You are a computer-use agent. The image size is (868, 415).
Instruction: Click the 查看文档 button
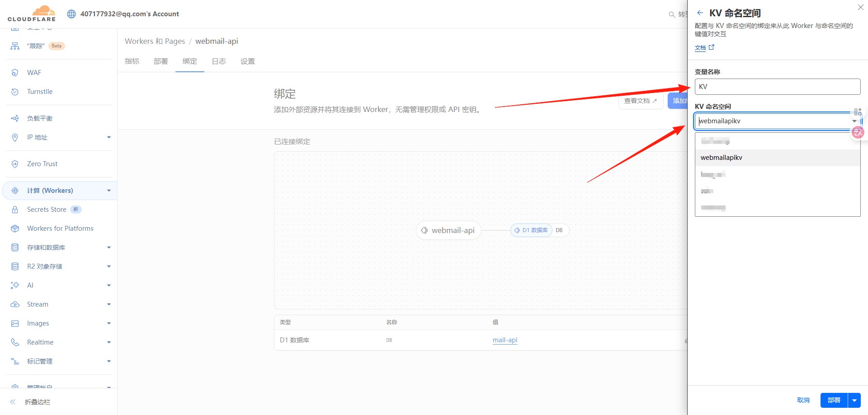[x=640, y=100]
